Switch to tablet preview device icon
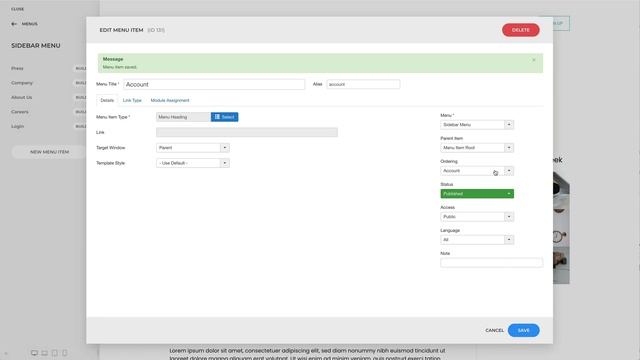Image resolution: width=640 pixels, height=360 pixels. (55, 353)
